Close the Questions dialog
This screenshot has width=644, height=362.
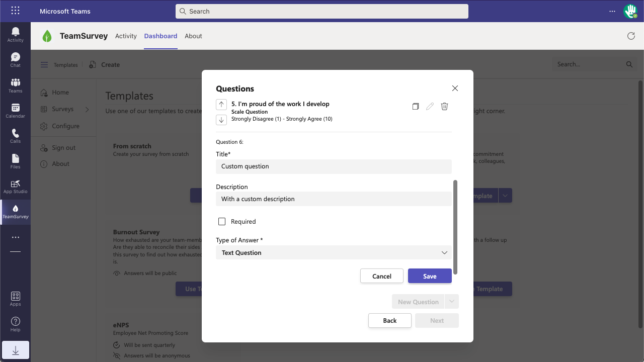click(455, 88)
